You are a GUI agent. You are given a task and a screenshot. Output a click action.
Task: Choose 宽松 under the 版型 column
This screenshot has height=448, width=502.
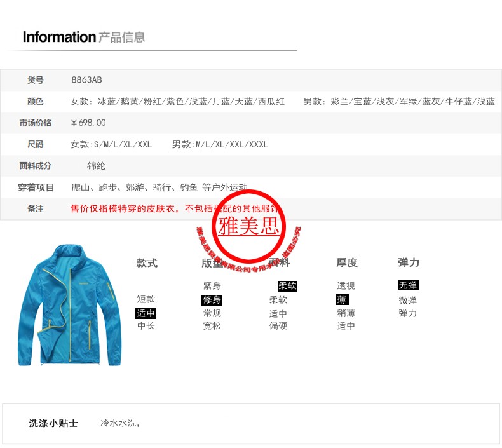pos(212,326)
